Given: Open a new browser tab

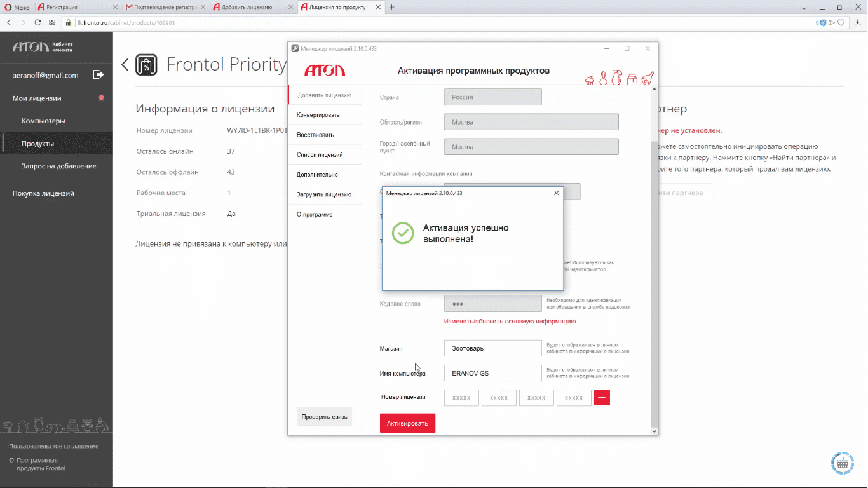Looking at the screenshot, I should tap(391, 7).
